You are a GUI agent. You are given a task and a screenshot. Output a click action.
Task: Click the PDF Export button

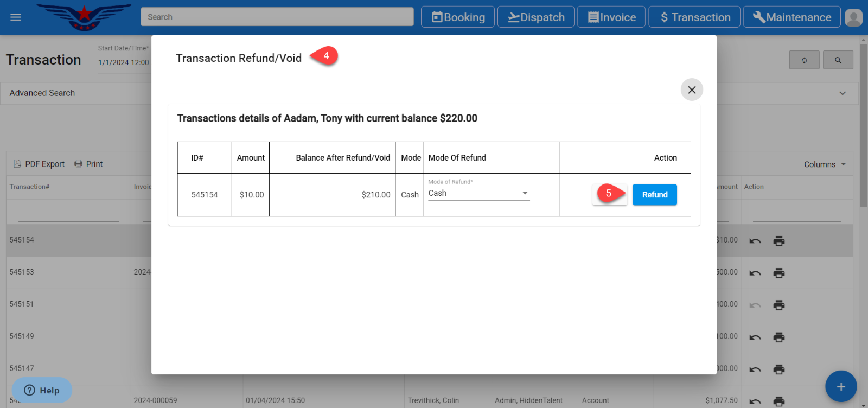click(x=39, y=164)
